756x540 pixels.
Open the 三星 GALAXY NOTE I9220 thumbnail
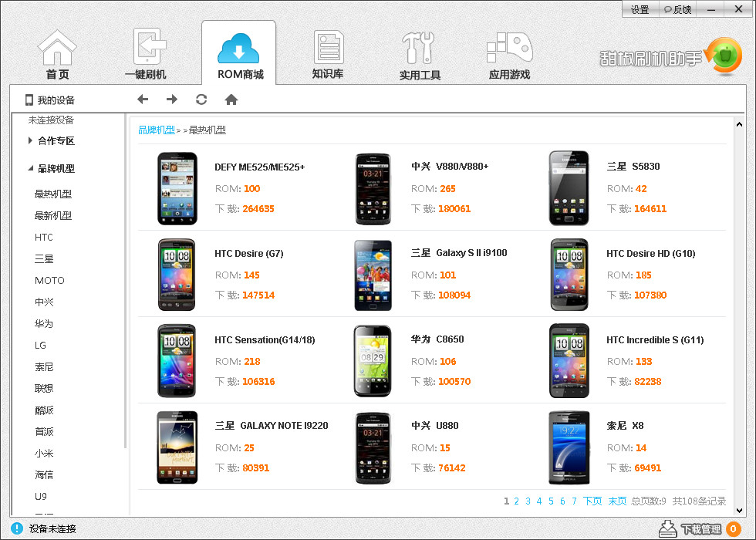click(177, 447)
